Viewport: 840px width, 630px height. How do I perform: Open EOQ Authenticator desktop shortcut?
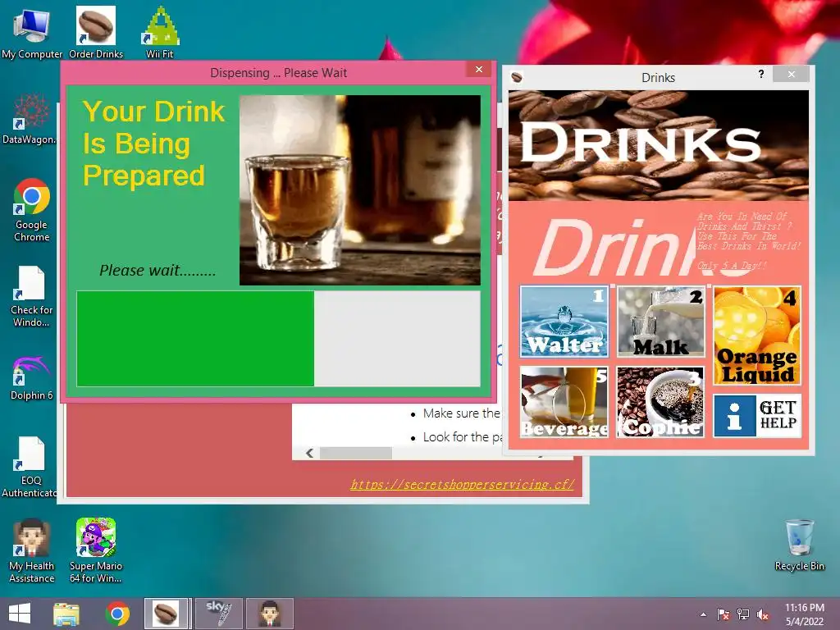[30, 467]
